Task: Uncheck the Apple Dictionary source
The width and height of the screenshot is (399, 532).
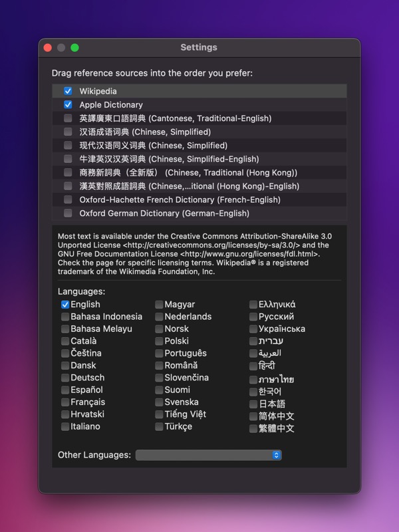Action: pyautogui.click(x=68, y=104)
